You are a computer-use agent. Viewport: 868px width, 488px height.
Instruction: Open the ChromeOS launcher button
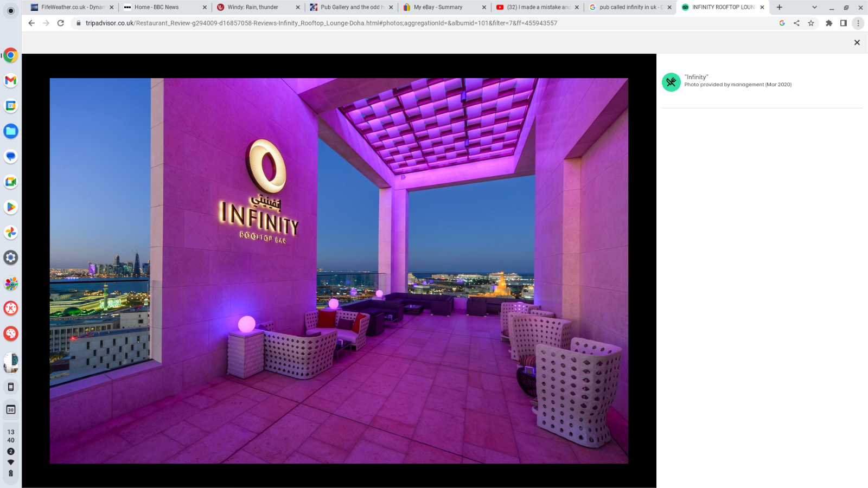(11, 11)
